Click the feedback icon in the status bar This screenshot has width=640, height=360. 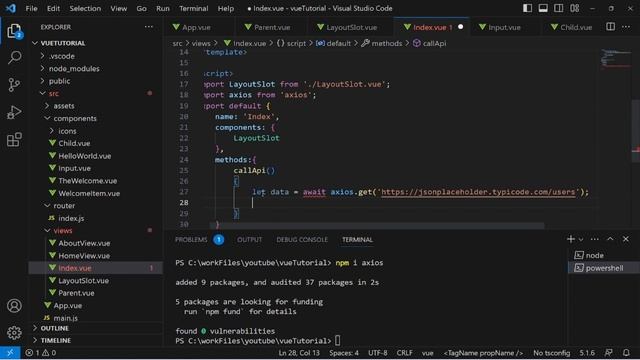point(609,353)
